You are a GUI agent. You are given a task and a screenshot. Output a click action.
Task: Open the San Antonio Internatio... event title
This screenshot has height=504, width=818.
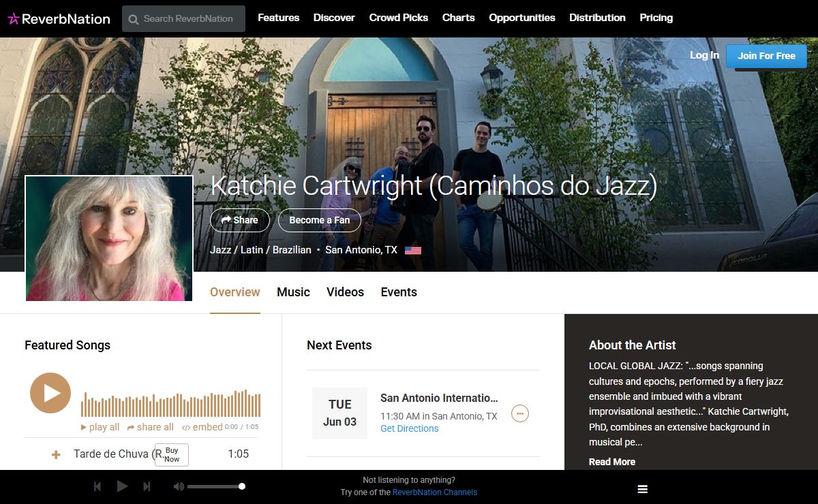439,398
